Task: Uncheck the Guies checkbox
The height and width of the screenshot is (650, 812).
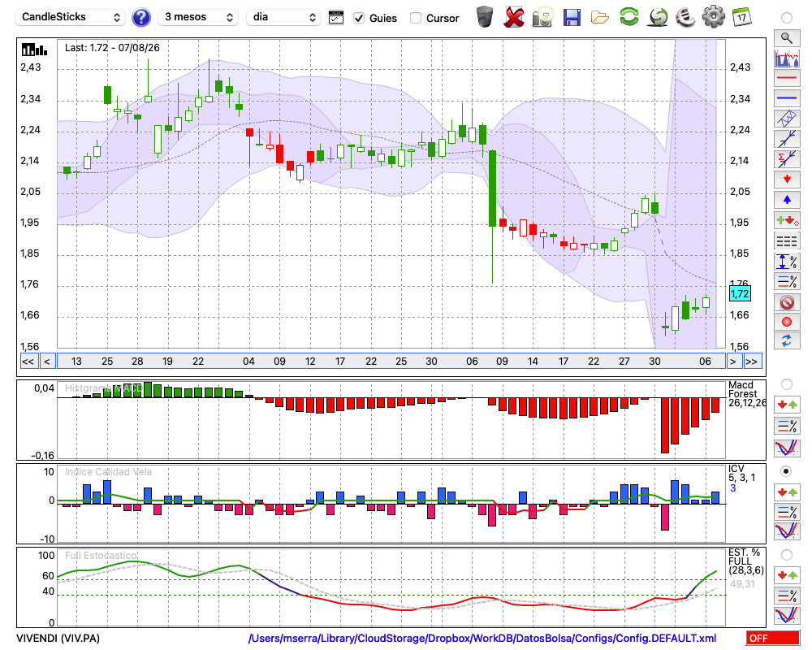Action: click(x=358, y=18)
